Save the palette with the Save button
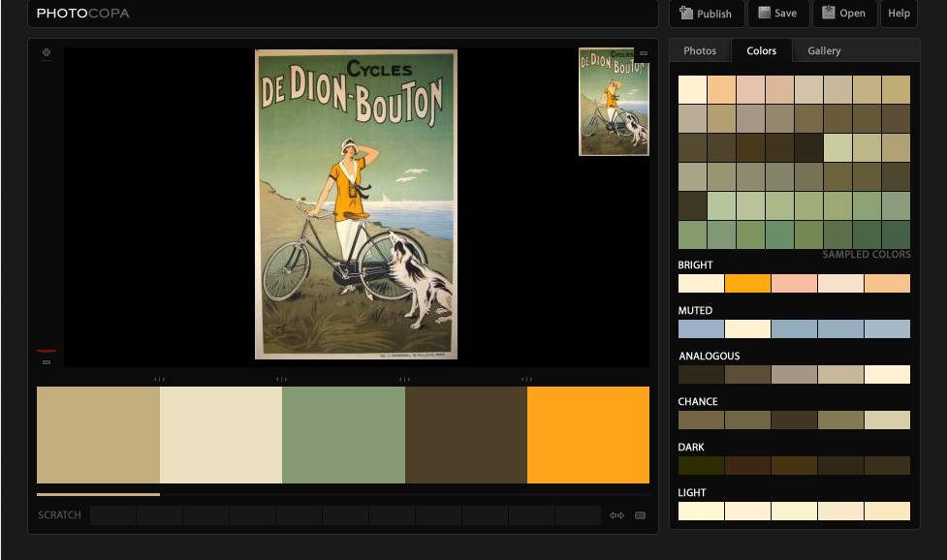Screen dimensions: 947x560 point(778,14)
